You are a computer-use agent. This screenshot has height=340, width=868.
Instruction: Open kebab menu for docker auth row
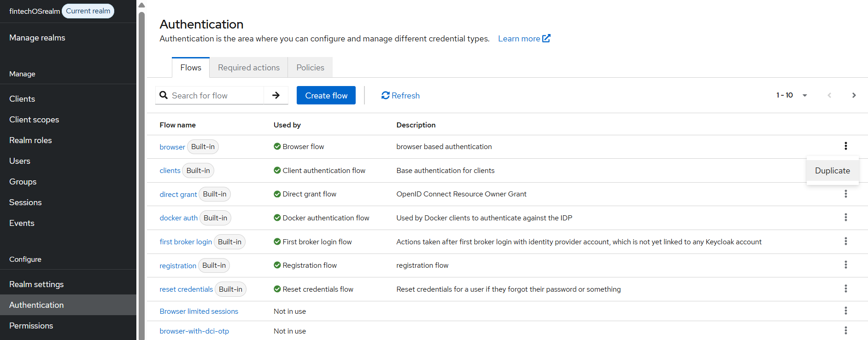(845, 217)
